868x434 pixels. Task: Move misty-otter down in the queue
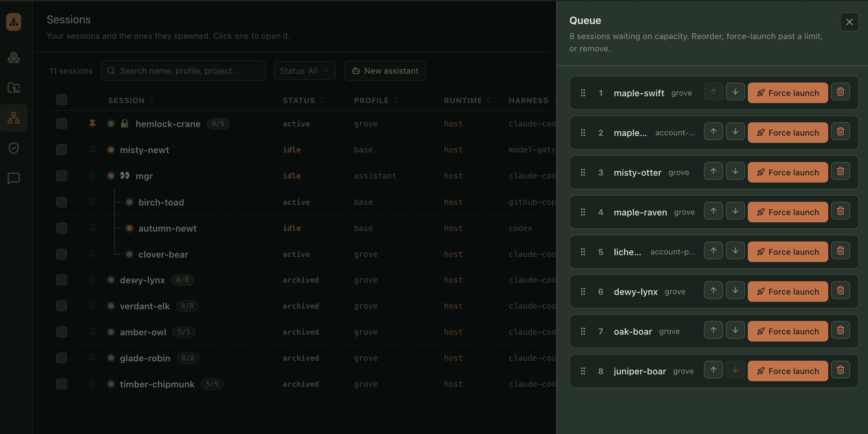point(735,171)
